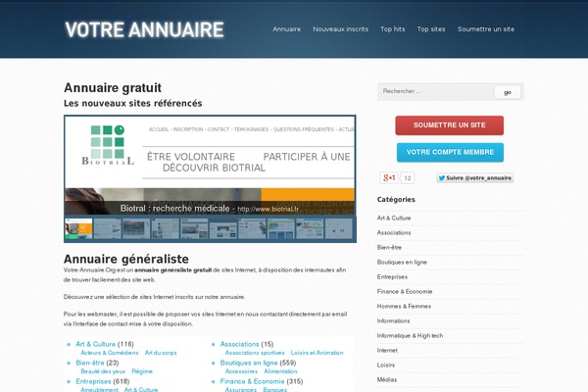Open Informatique & High tech sidebar category
The image size is (588, 392).
click(x=410, y=336)
